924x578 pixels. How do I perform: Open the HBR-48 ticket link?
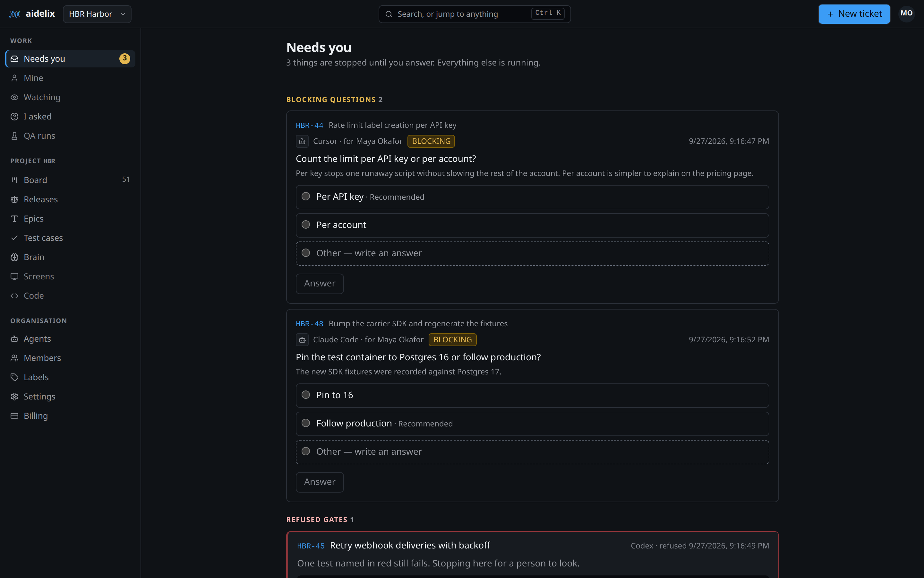click(x=309, y=324)
